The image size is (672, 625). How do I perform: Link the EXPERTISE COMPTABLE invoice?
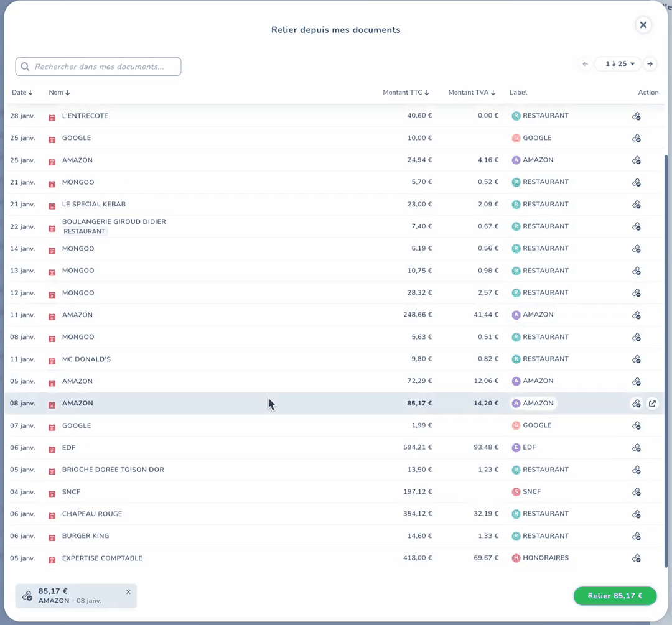coord(636,558)
